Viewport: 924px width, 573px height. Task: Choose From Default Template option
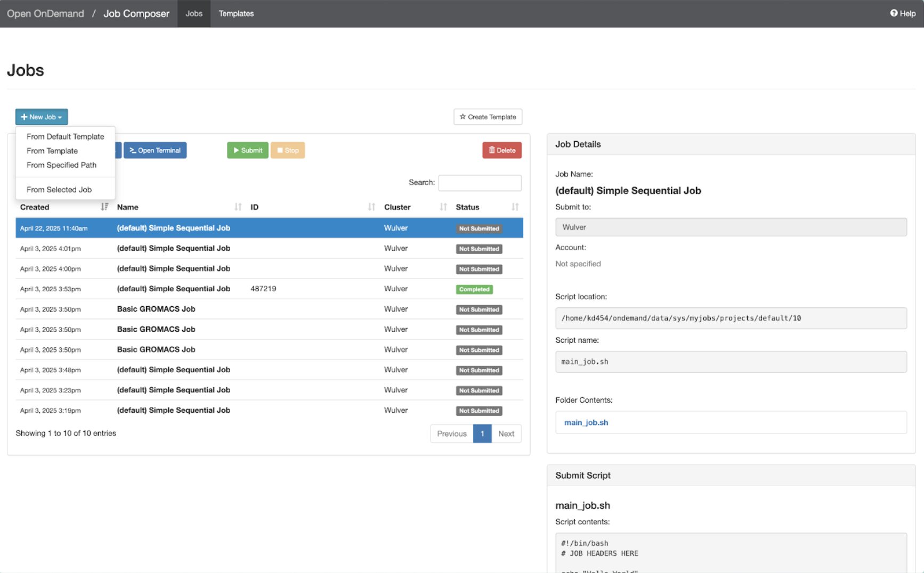click(x=66, y=136)
